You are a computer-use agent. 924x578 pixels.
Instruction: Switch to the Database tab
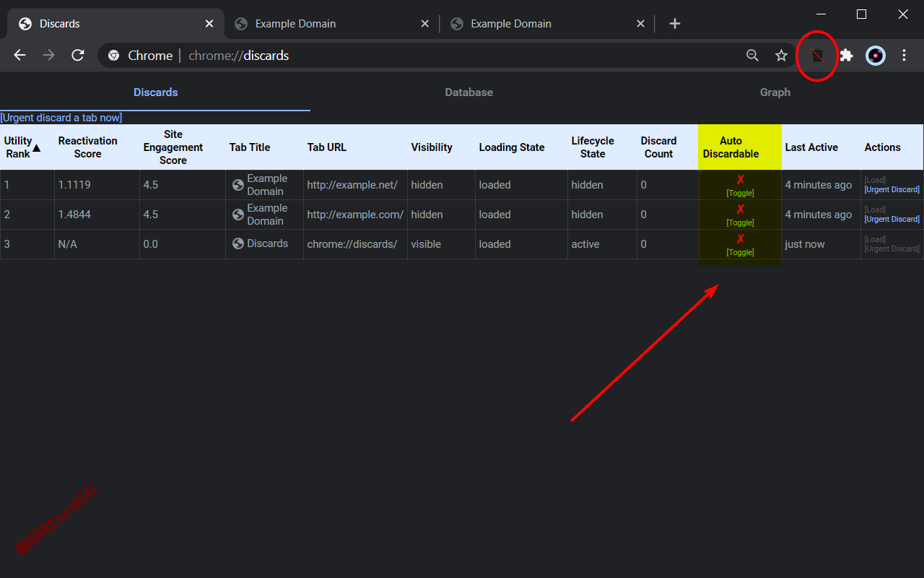click(x=468, y=92)
